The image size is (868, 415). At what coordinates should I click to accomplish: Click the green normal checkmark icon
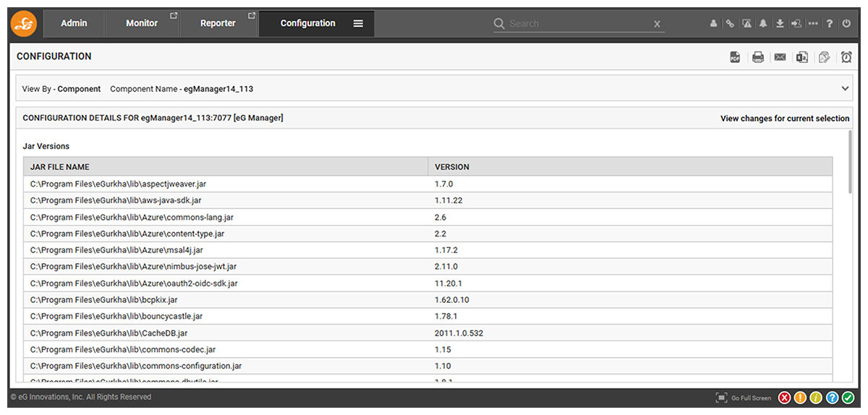[x=848, y=398]
